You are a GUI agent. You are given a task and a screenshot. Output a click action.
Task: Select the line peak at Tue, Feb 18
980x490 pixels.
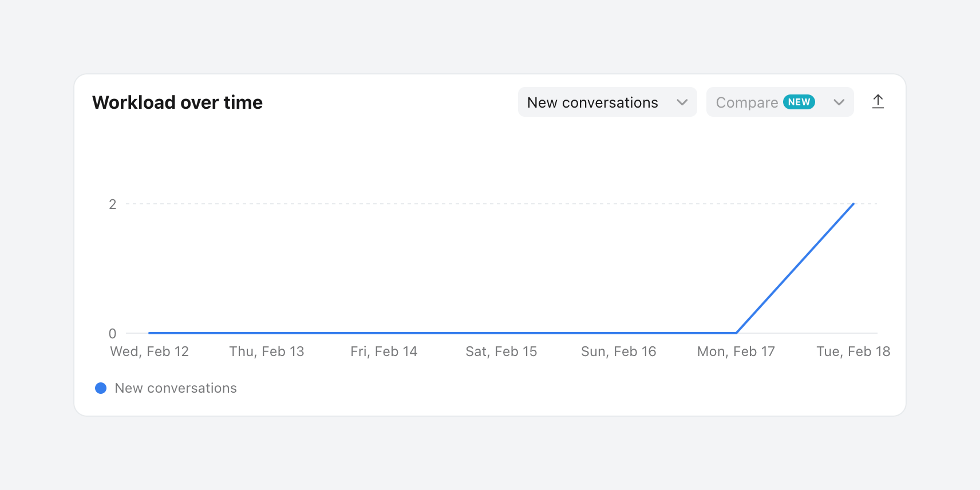click(x=853, y=204)
